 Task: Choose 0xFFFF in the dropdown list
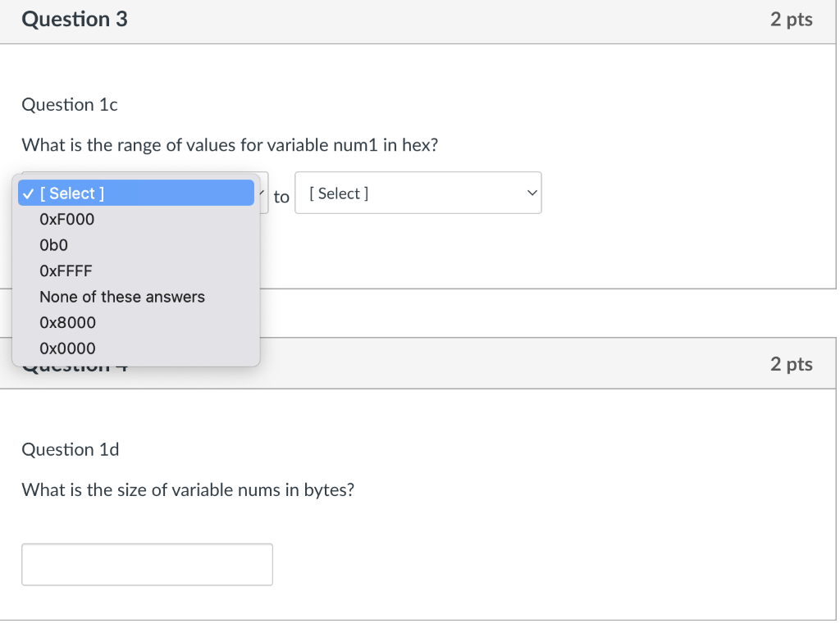[x=66, y=271]
